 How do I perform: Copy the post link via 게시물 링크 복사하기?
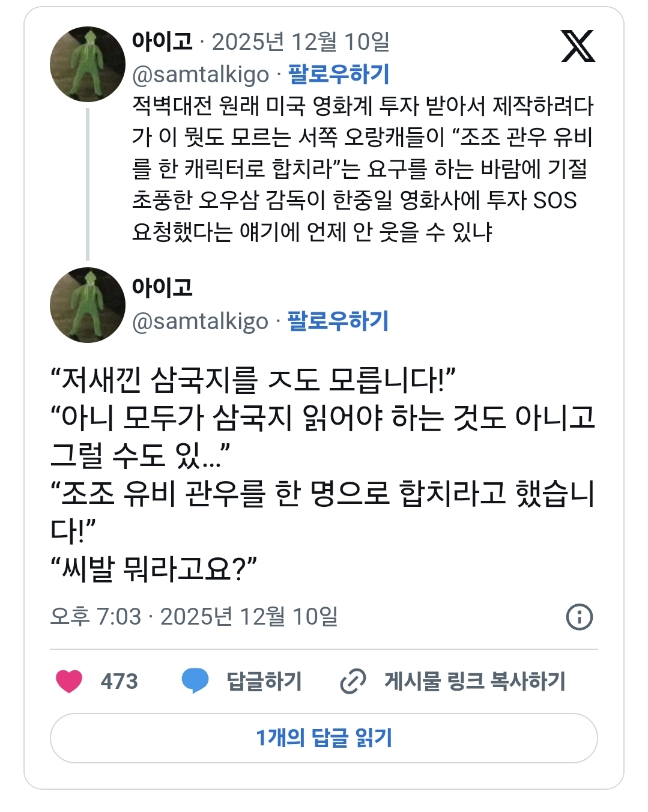coord(474,680)
